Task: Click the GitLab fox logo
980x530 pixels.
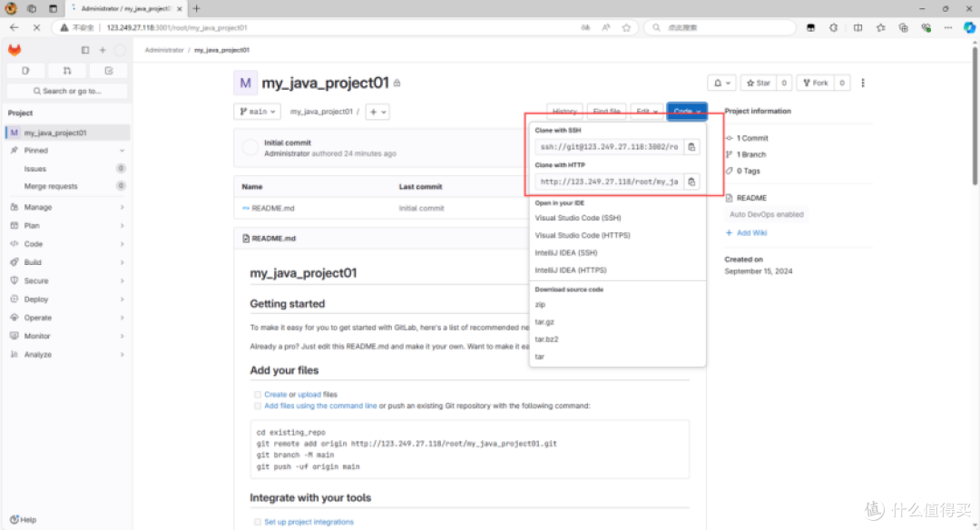Action: 15,50
